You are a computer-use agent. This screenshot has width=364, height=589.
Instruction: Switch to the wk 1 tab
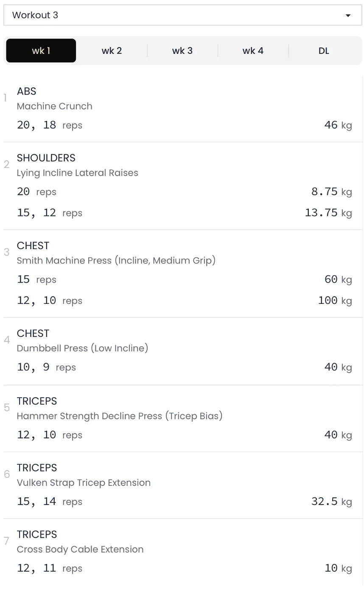[x=41, y=50]
